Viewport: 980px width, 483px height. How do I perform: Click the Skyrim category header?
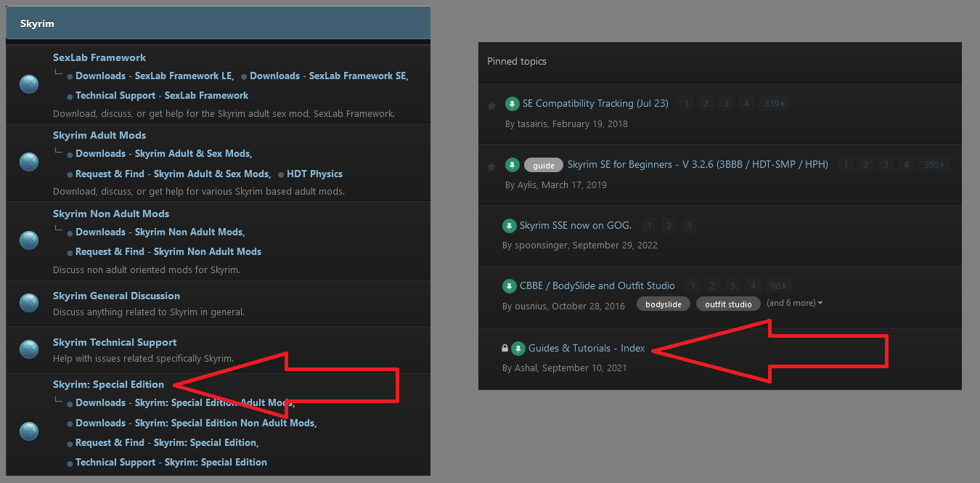tap(218, 23)
